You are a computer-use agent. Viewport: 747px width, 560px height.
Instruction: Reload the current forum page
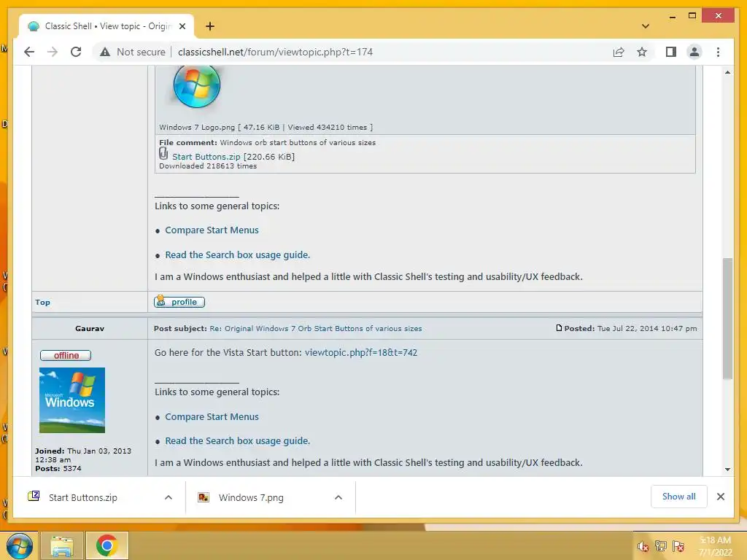tap(76, 52)
